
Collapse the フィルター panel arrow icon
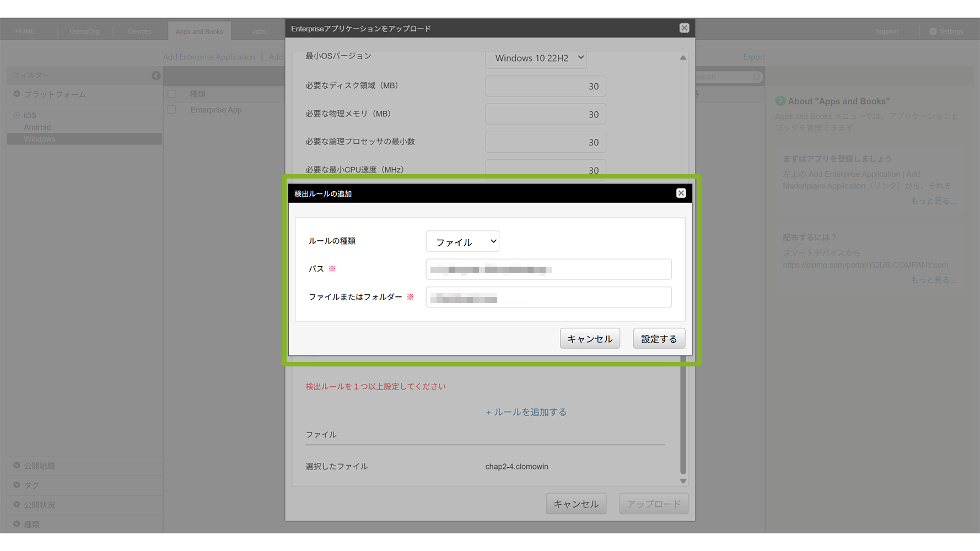tap(156, 75)
